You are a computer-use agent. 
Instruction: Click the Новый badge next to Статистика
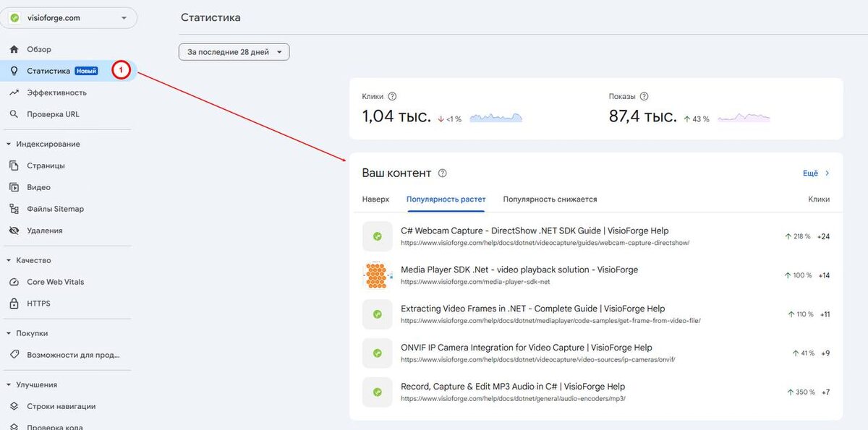[x=86, y=71]
